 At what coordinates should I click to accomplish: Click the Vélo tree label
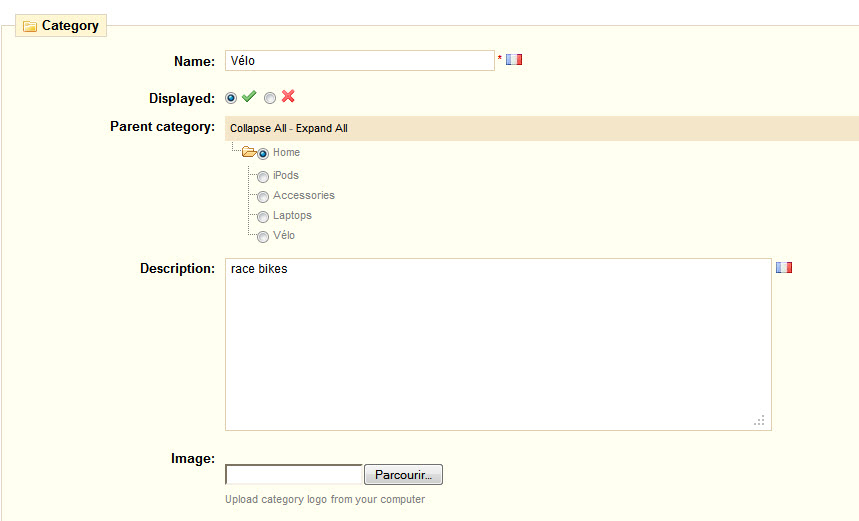[x=284, y=235]
